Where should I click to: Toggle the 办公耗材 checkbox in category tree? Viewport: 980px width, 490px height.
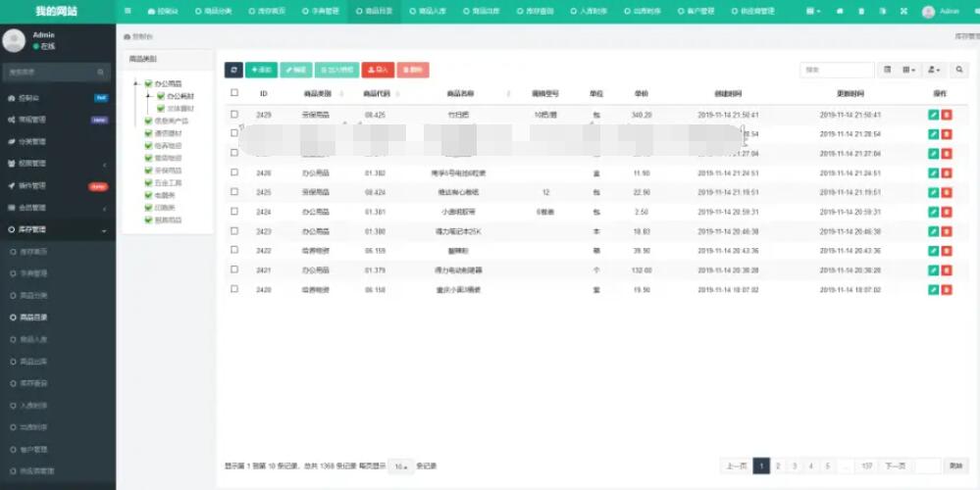pyautogui.click(x=161, y=96)
